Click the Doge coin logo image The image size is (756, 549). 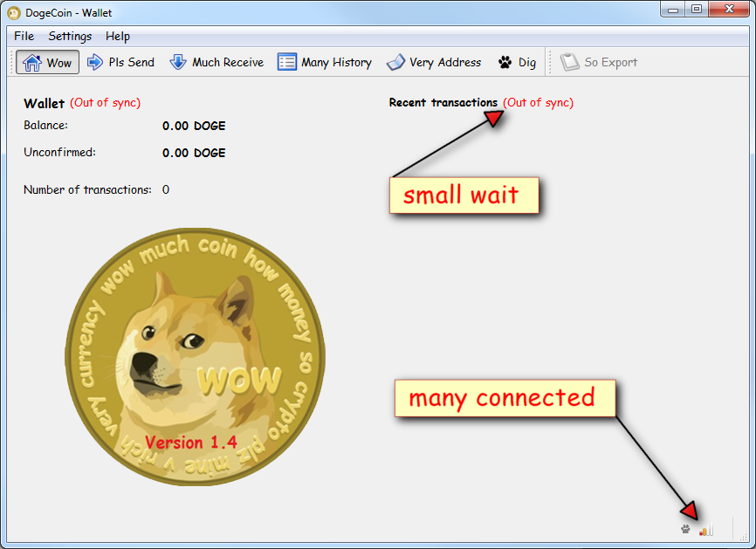point(195,358)
